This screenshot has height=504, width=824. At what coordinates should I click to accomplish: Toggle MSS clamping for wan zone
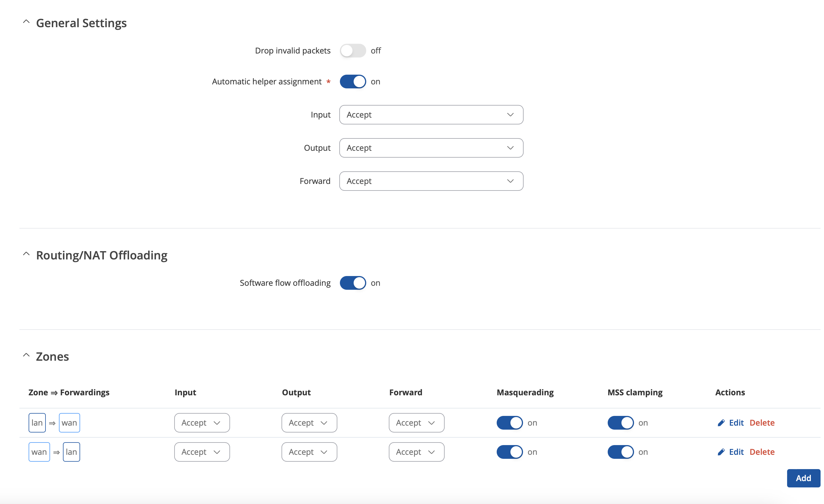click(620, 452)
